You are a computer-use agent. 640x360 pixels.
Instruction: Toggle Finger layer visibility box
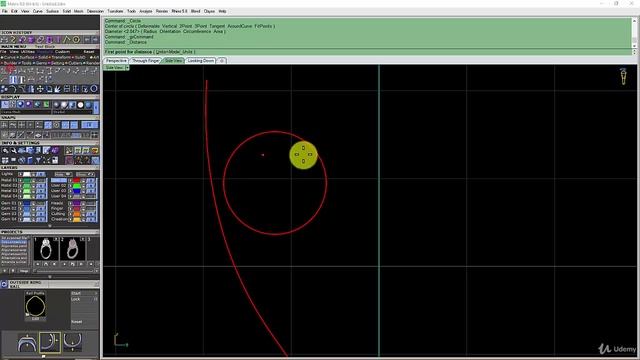91,208
